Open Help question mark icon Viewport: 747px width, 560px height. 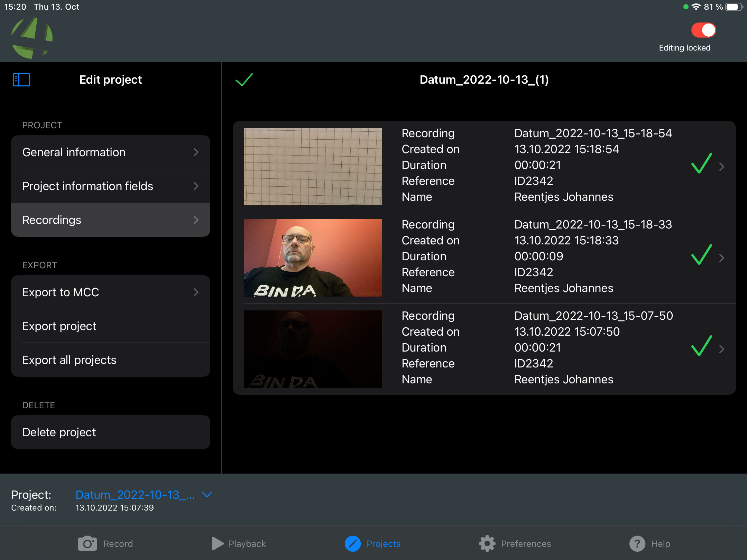click(x=637, y=543)
